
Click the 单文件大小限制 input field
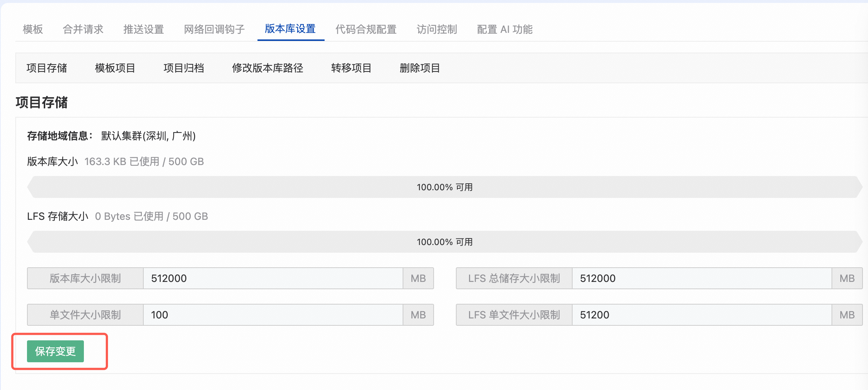(x=273, y=315)
